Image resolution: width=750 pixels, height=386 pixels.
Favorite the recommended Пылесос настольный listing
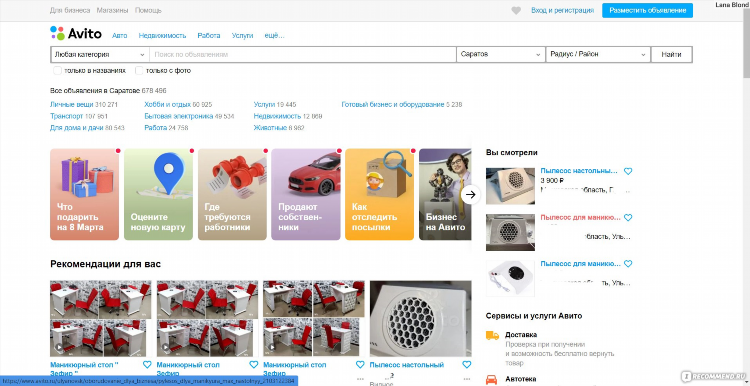click(466, 364)
